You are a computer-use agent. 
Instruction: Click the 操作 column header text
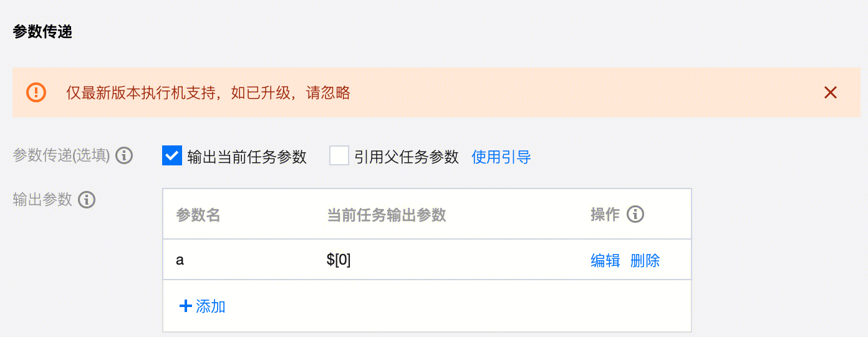pyautogui.click(x=605, y=215)
